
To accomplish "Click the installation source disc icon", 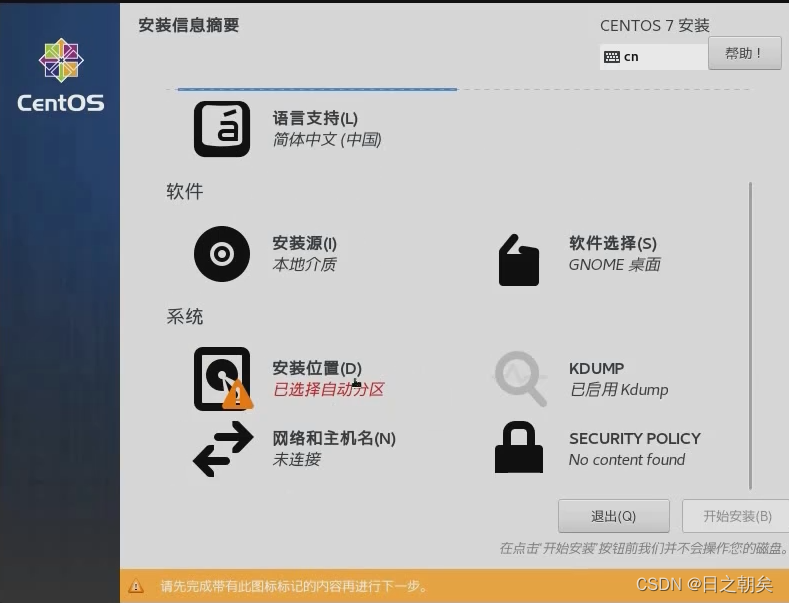I will (222, 254).
